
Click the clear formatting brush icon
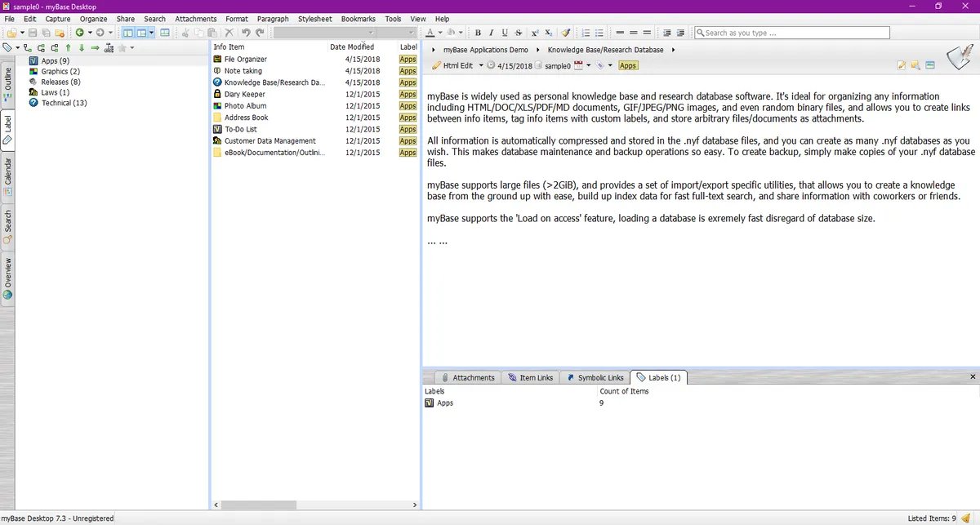click(565, 33)
